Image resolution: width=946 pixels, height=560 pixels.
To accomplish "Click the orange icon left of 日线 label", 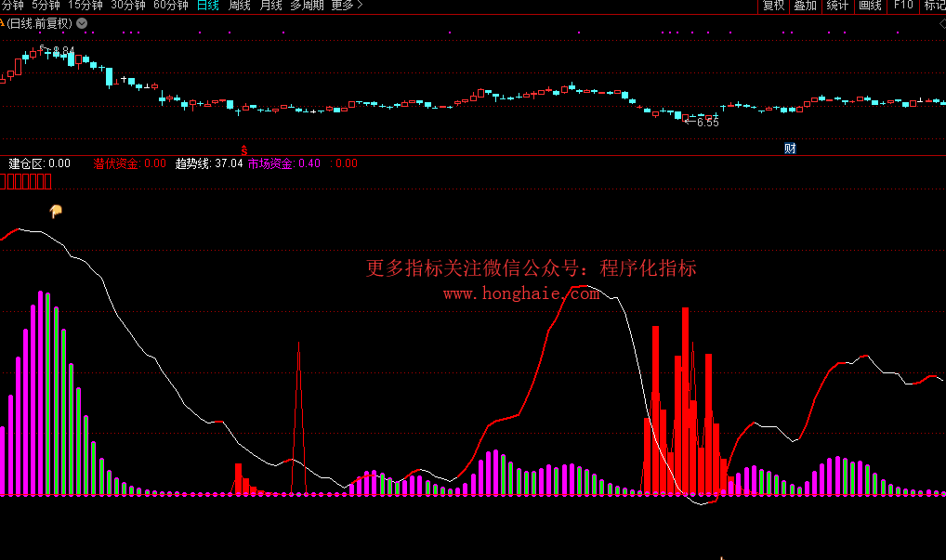I will 2,23.
